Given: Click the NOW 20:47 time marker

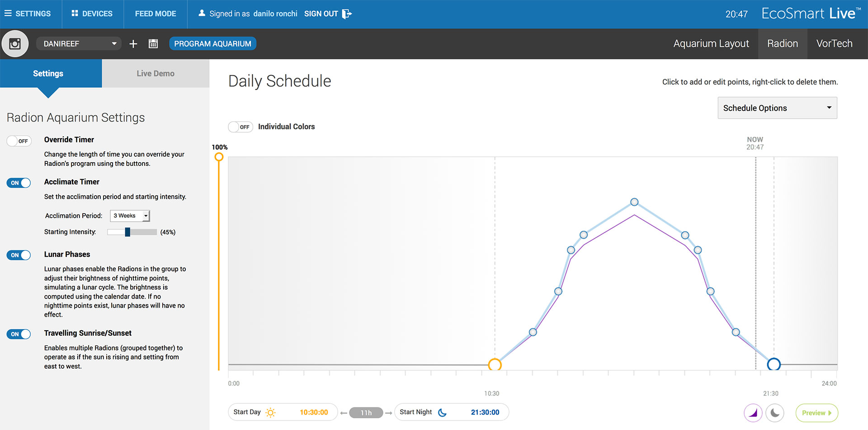Looking at the screenshot, I should (x=755, y=143).
